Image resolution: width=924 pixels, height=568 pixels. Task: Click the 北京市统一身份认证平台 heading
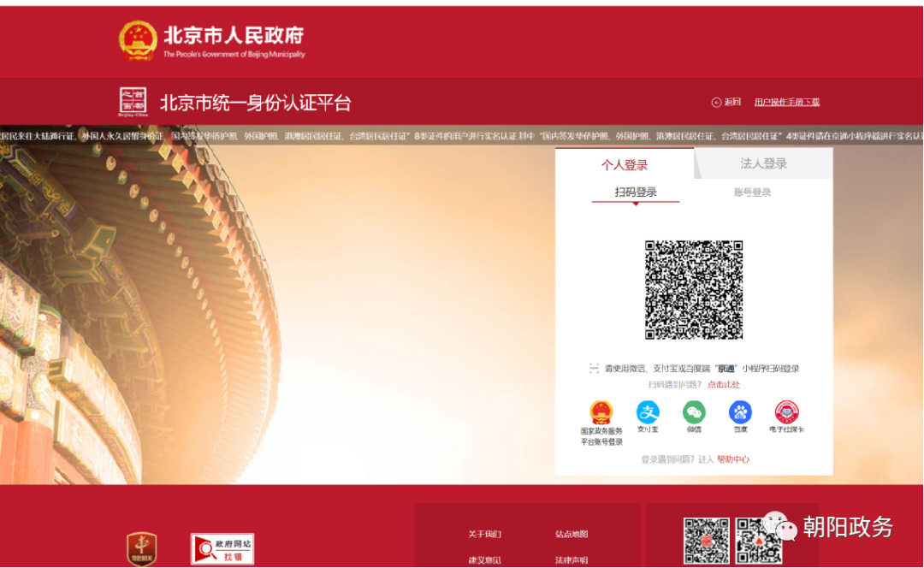point(256,104)
